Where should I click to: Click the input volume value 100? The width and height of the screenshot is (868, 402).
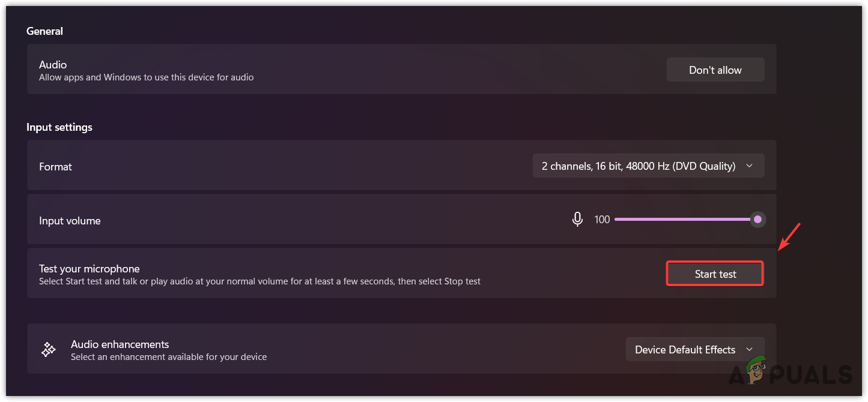(602, 220)
